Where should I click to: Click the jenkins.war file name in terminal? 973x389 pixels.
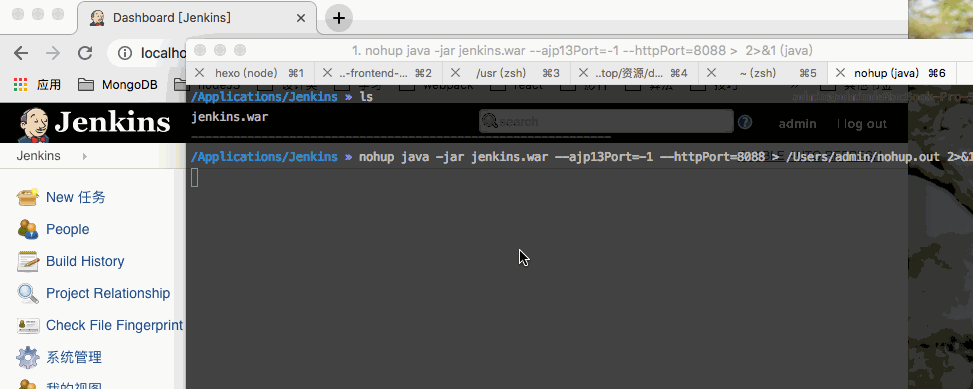(x=230, y=117)
